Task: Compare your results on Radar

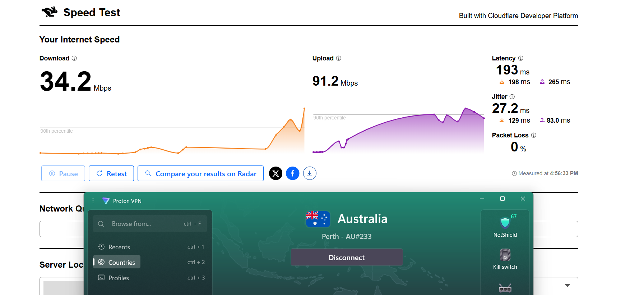Action: (200, 173)
